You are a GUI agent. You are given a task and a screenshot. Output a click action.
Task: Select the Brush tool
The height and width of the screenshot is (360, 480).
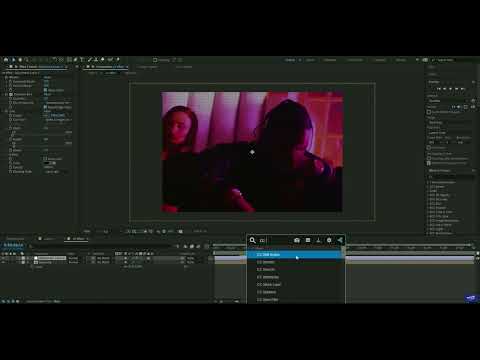tap(89, 60)
